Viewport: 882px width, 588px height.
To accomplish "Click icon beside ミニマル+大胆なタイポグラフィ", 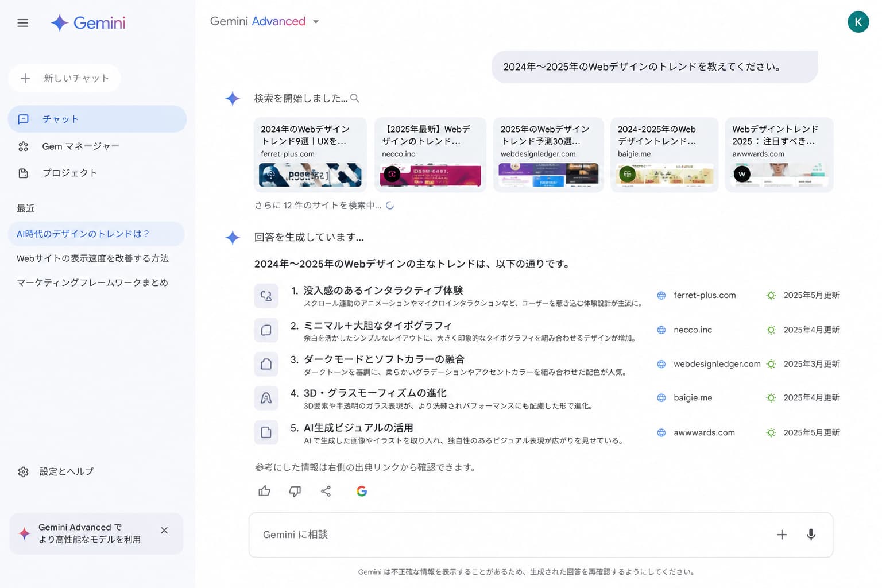I will (266, 330).
